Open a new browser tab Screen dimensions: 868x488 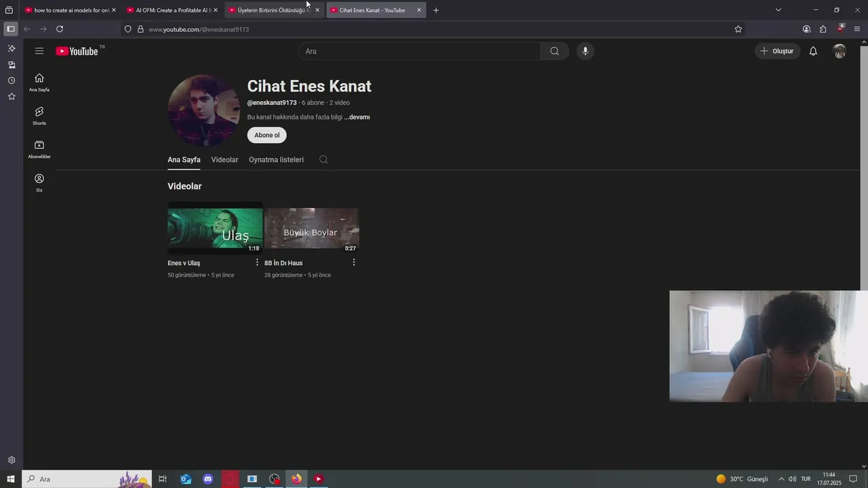point(436,10)
